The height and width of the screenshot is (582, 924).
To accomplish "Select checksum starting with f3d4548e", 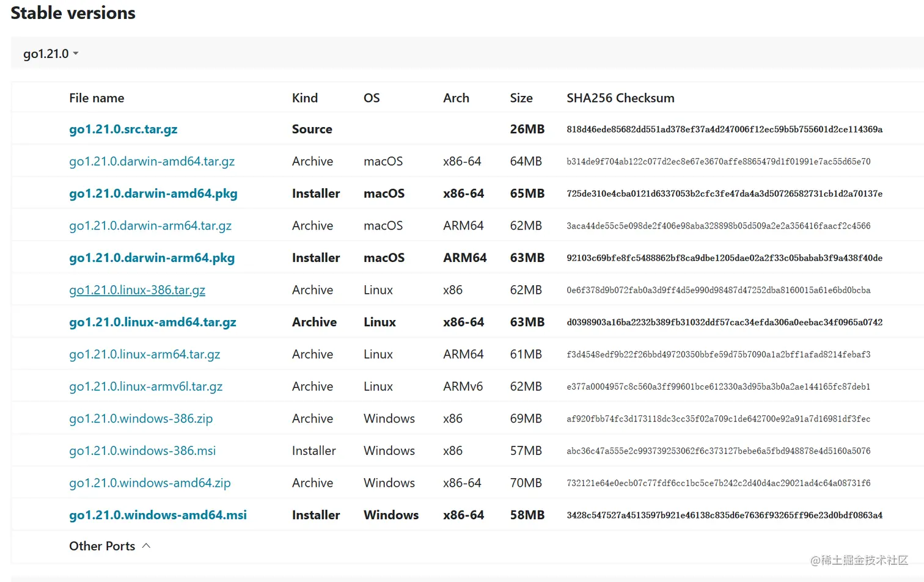I will pos(719,354).
